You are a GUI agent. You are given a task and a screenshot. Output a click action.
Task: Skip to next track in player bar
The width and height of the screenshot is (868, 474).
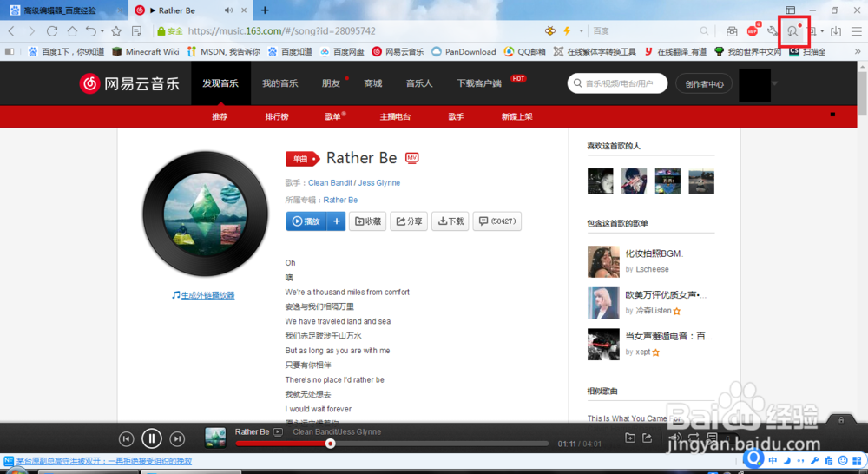click(176, 439)
